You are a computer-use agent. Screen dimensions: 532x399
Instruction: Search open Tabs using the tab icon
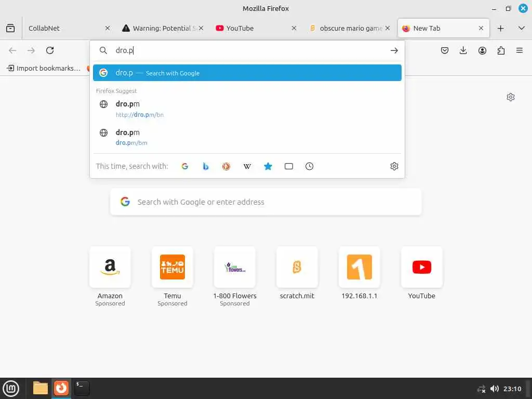289,166
